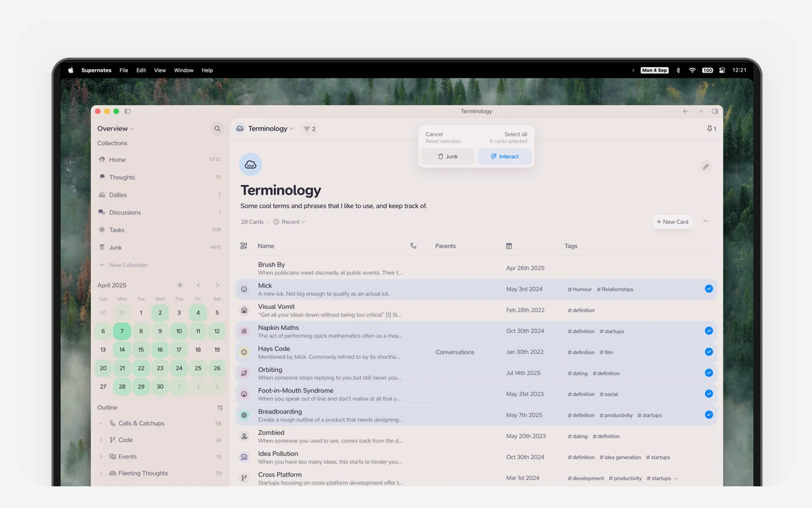
Task: Create a card with New Card
Action: (x=673, y=221)
